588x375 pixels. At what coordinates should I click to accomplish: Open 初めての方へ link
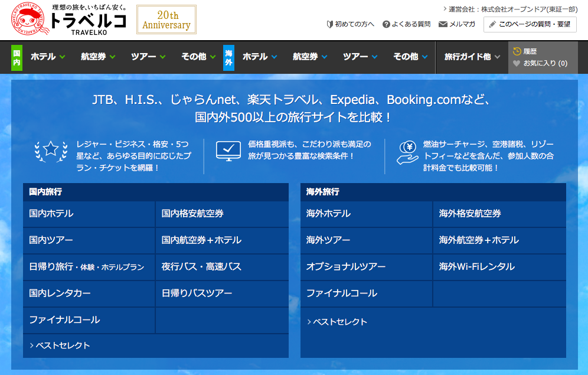[x=354, y=24]
